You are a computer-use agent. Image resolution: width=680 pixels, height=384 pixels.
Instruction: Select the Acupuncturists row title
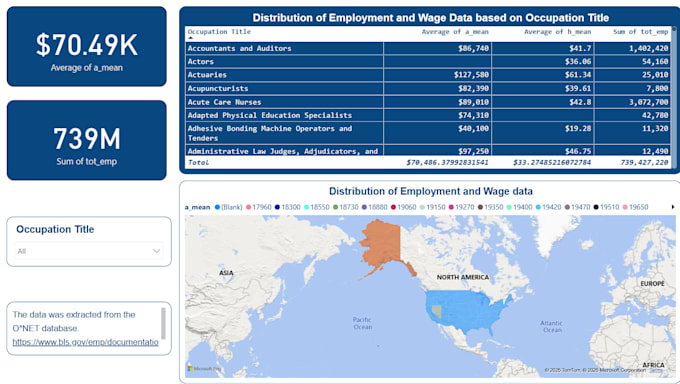pyautogui.click(x=218, y=89)
